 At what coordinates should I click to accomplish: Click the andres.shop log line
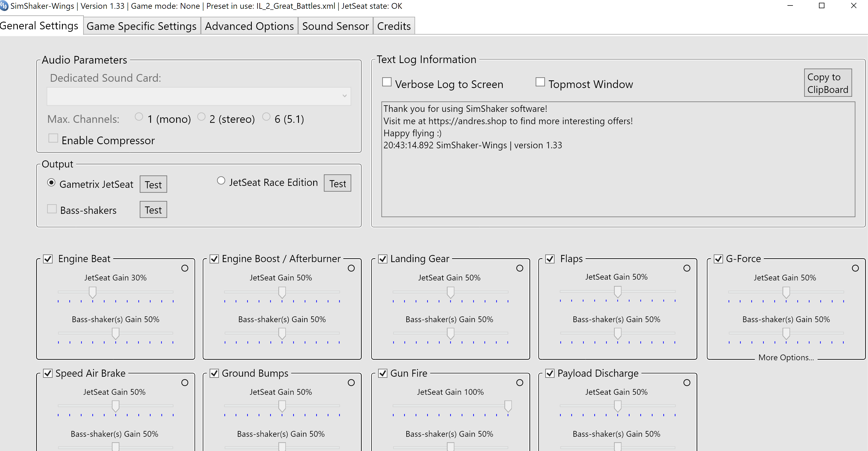click(x=508, y=121)
